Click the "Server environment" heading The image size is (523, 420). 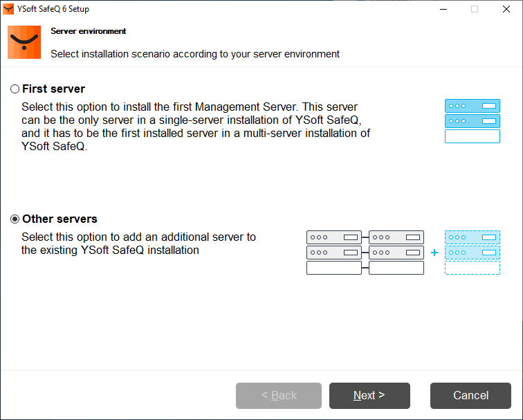(89, 31)
